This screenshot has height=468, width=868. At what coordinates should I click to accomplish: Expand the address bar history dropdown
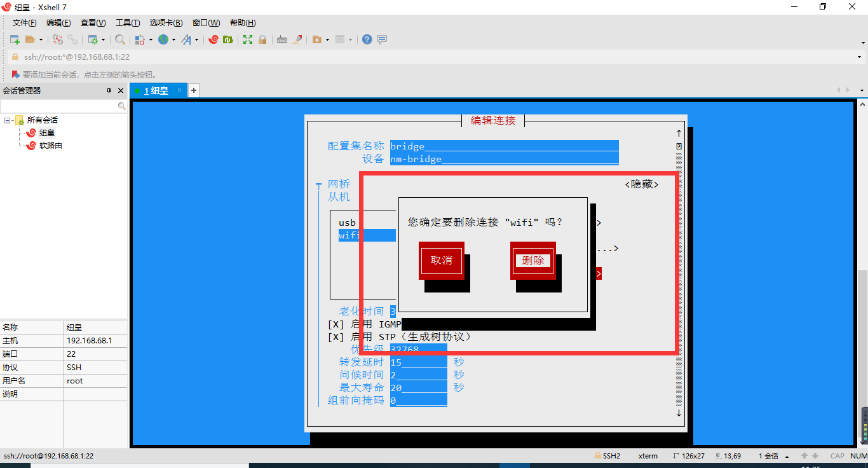pyautogui.click(x=860, y=57)
